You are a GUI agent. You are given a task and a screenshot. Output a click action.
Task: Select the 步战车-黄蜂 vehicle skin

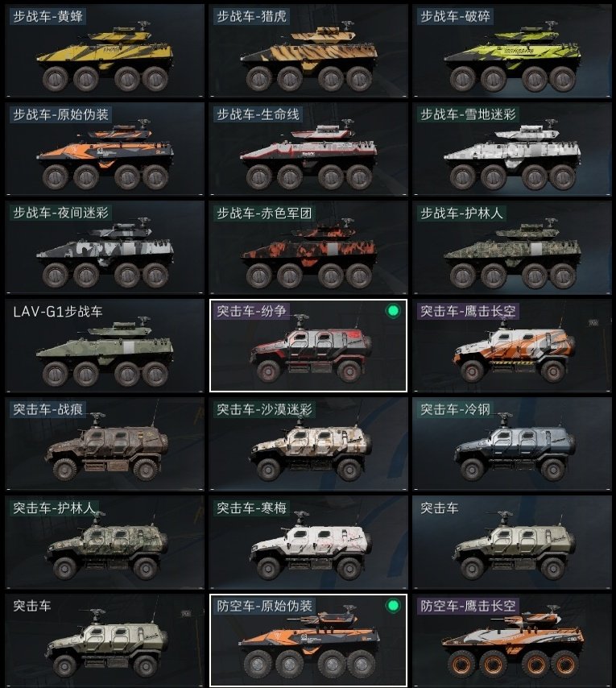pyautogui.click(x=105, y=51)
